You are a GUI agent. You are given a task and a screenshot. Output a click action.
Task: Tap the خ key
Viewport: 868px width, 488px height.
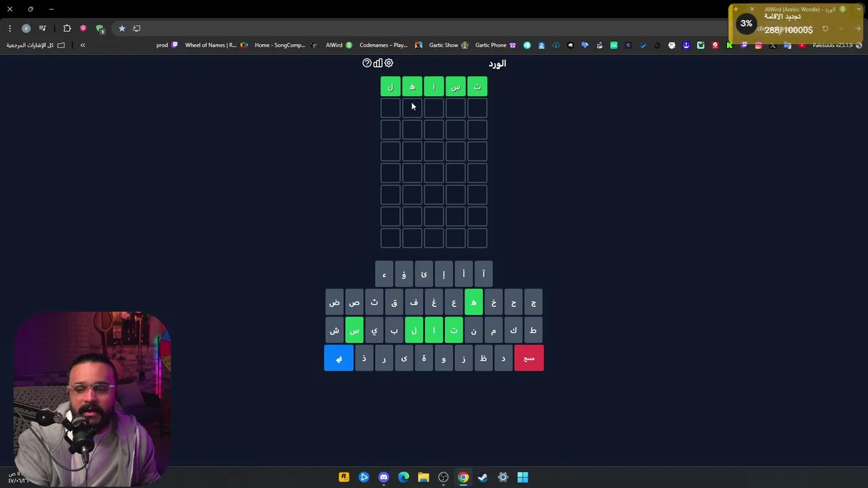(x=494, y=302)
